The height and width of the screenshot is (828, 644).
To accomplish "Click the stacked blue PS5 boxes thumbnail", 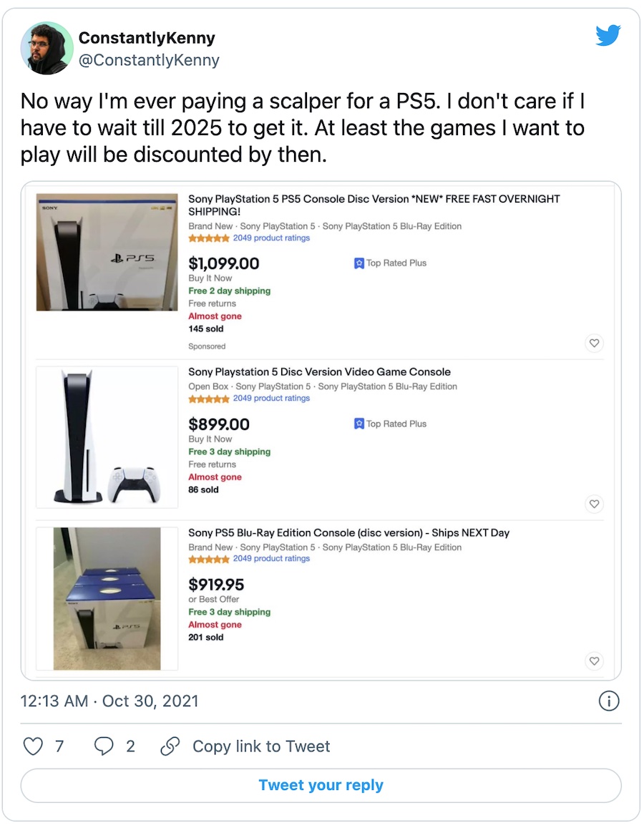I will pos(107,599).
